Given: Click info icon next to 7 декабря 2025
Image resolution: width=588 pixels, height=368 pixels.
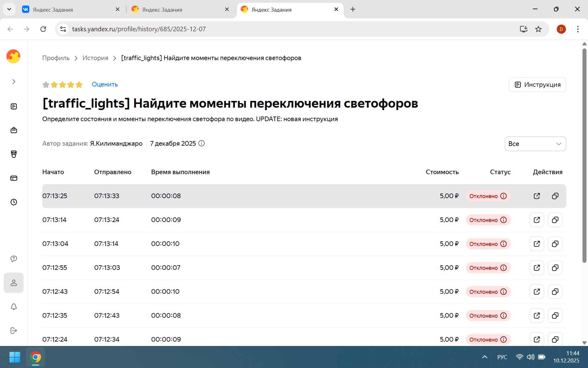Looking at the screenshot, I should pos(202,143).
